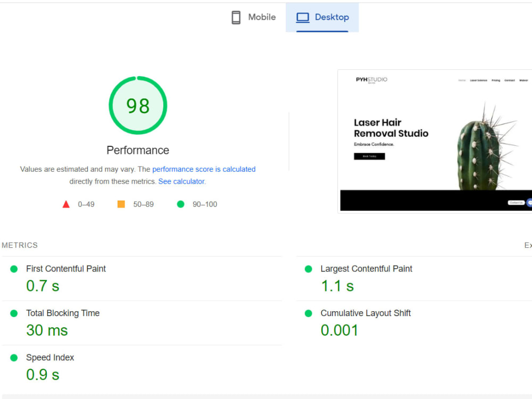The image size is (532, 399).
Task: Open the See calculator link
Action: (181, 181)
